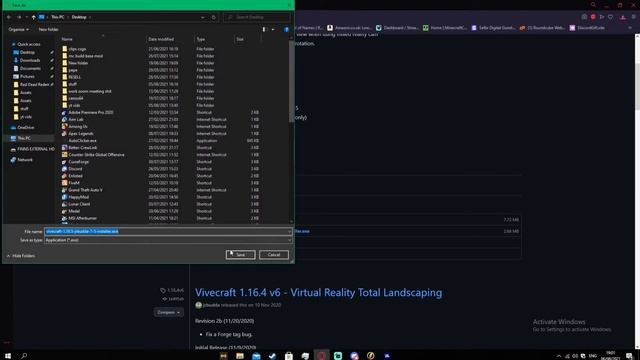The image size is (640, 360).
Task: Select Pictures in navigation pane
Action: pos(27,76)
